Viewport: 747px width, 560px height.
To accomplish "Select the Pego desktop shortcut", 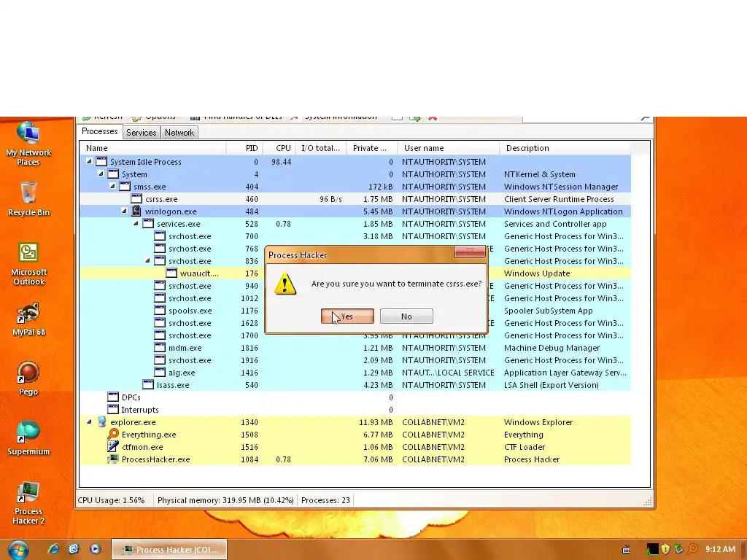I will (28, 378).
